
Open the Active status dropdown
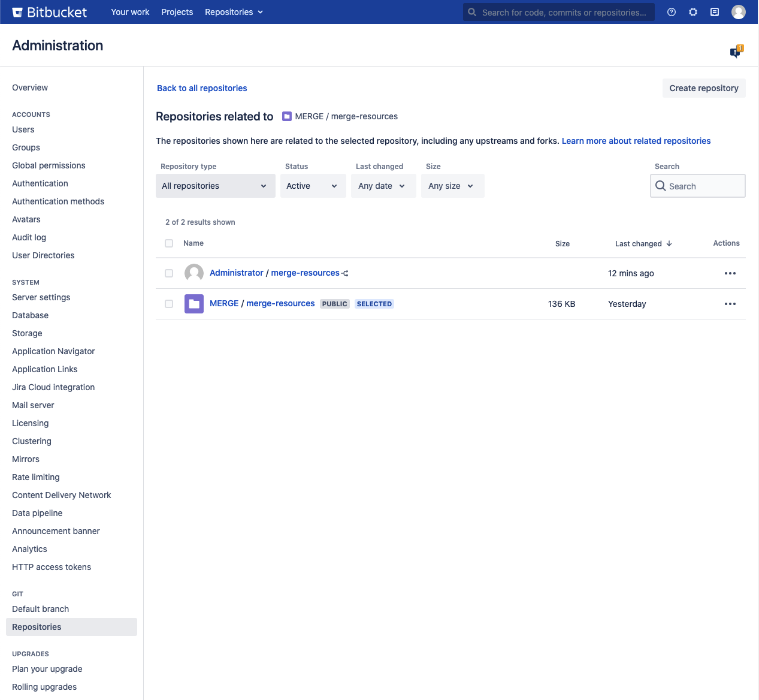click(313, 186)
